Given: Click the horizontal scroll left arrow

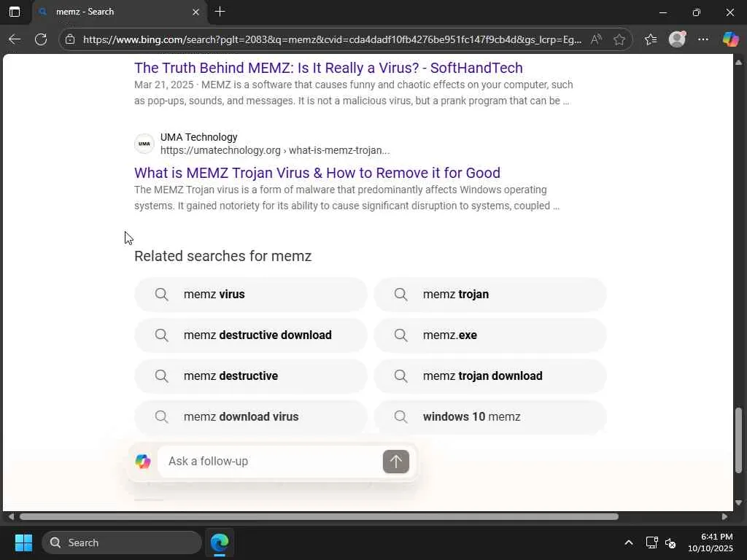Looking at the screenshot, I should click(10, 517).
